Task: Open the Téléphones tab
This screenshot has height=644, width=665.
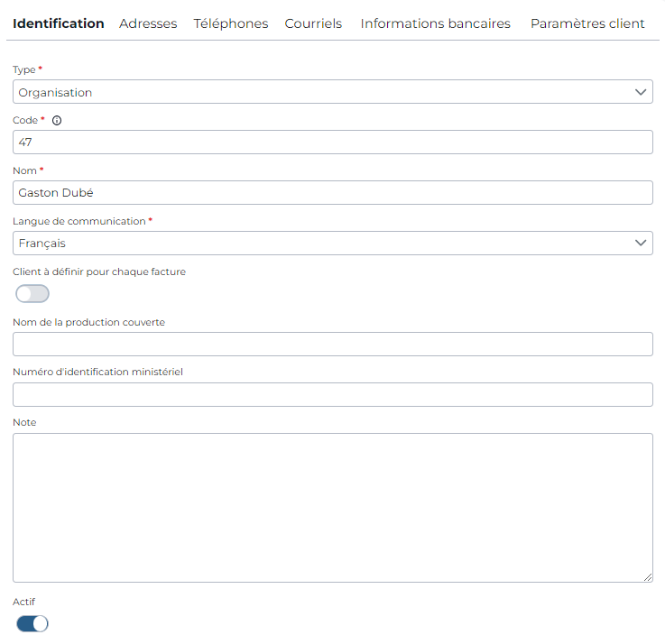Action: [x=231, y=23]
